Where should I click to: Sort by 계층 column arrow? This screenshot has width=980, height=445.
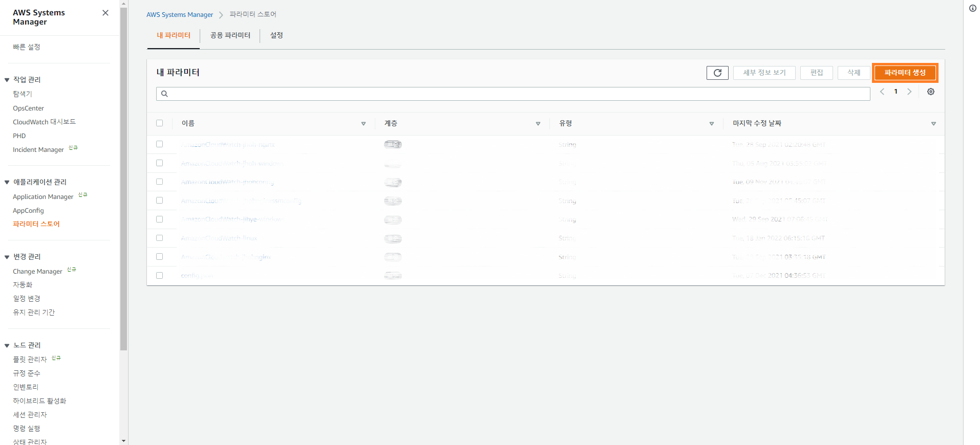click(538, 124)
